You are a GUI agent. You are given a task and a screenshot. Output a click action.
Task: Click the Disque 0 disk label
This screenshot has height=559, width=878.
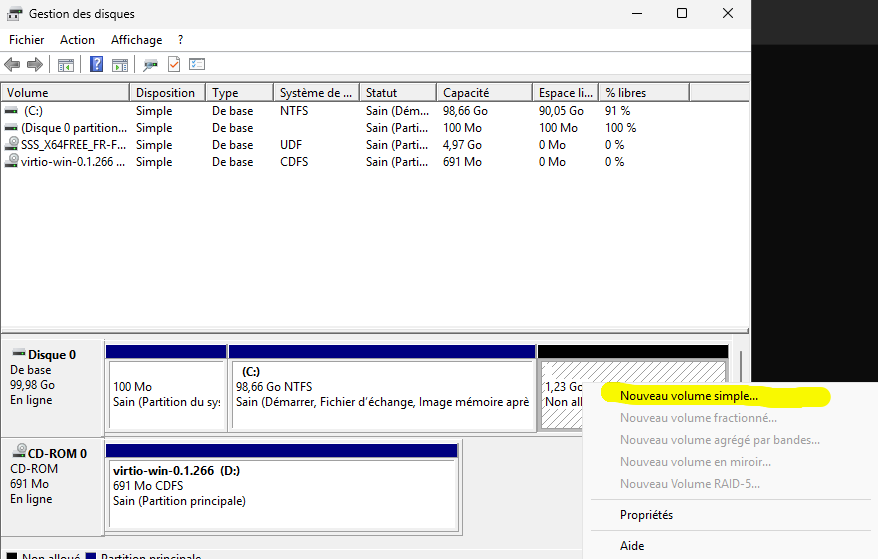[x=52, y=355]
